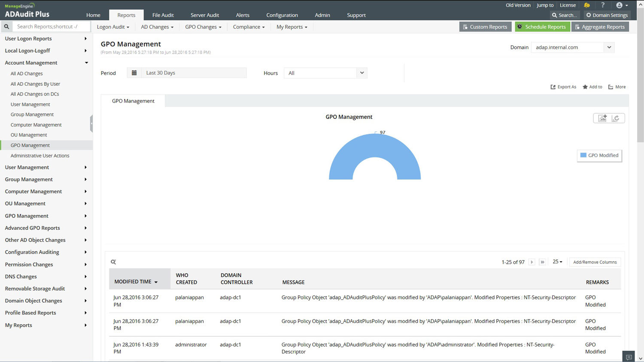Click the notification bell icon
Screen dimensions: 644x362
(x=586, y=5)
